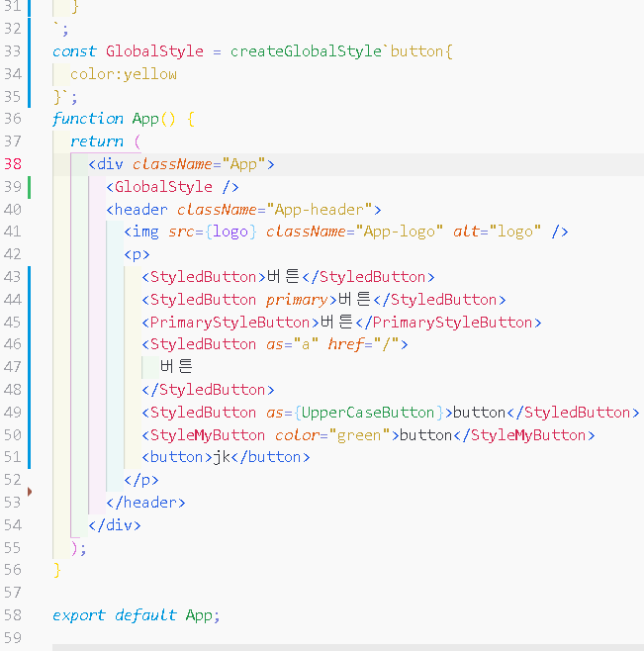Click the red deletion marker beside line 53

(x=30, y=492)
